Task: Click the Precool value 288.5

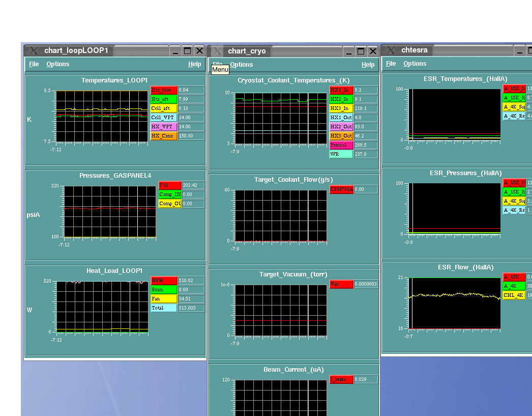Action: pyautogui.click(x=366, y=145)
